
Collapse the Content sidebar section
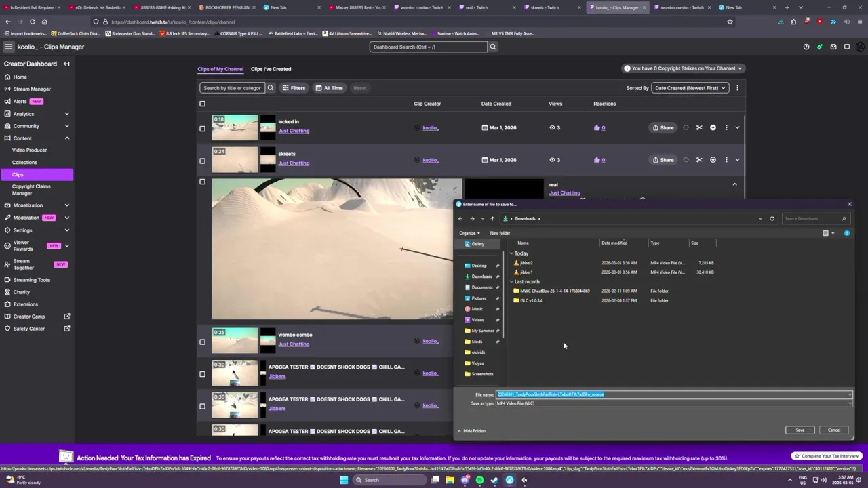[66, 138]
